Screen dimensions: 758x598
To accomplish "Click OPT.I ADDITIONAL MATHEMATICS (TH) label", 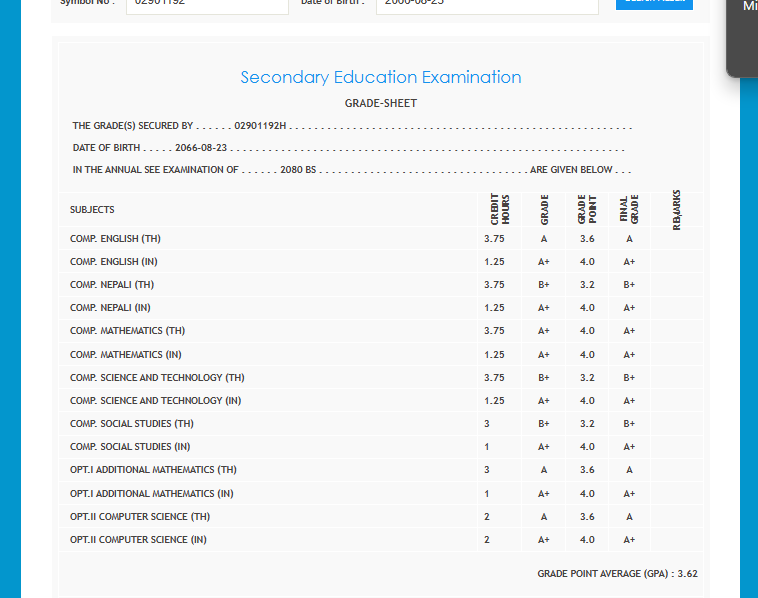I will point(153,470).
